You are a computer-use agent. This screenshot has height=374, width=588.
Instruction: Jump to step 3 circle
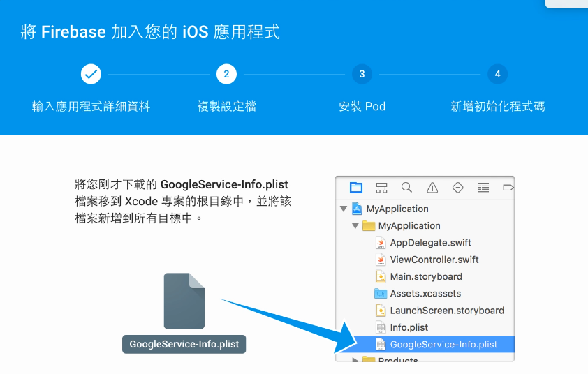point(362,74)
